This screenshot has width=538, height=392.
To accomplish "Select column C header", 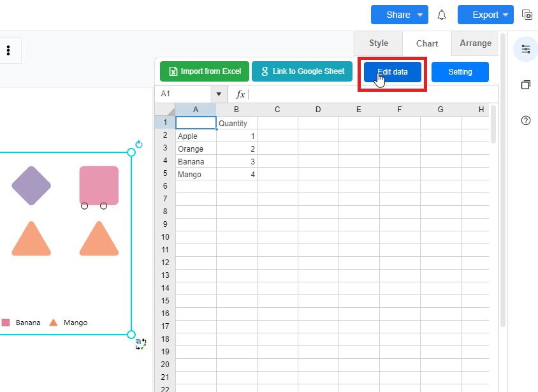I will coord(277,110).
